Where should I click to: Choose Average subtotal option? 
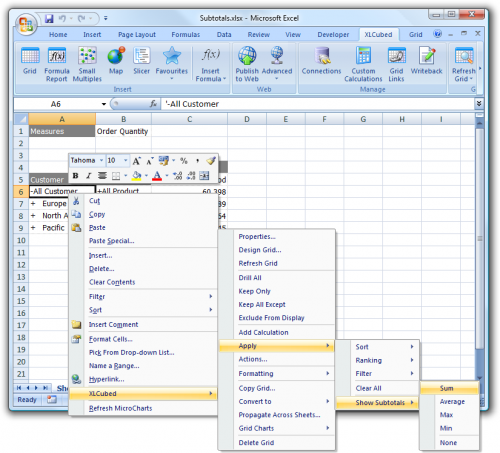pos(449,401)
